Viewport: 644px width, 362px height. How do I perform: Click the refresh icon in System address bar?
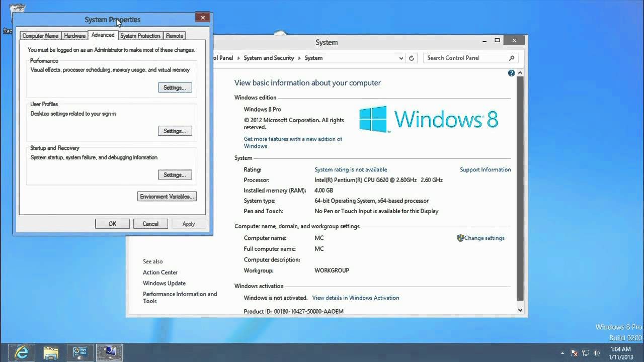[x=412, y=58]
